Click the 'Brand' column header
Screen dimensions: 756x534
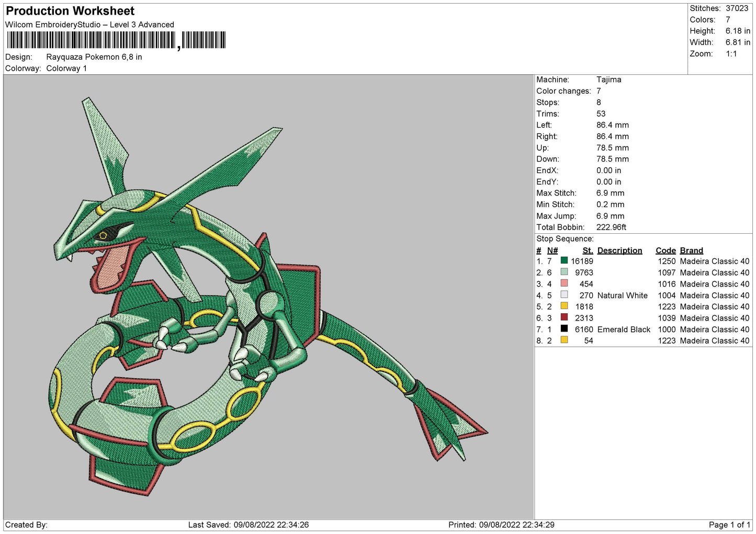tap(691, 251)
